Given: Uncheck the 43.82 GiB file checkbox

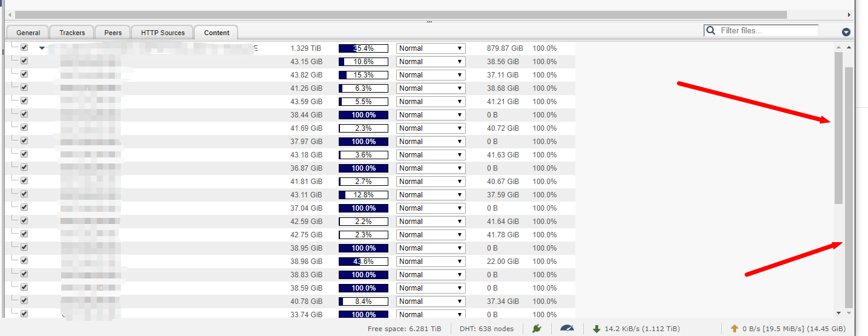Looking at the screenshot, I should click(x=24, y=74).
